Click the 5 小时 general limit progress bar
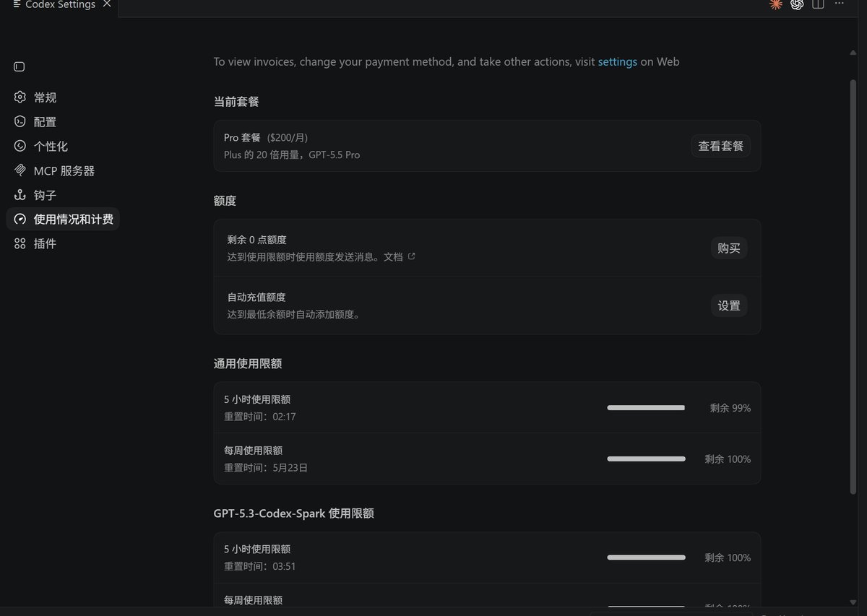Viewport: 867px width, 616px height. tap(646, 408)
